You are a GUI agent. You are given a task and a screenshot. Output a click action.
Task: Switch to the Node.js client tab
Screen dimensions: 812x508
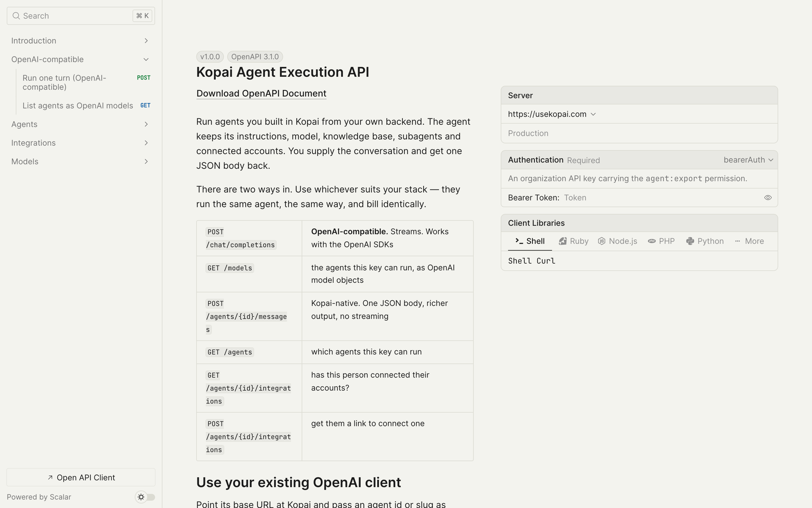617,241
